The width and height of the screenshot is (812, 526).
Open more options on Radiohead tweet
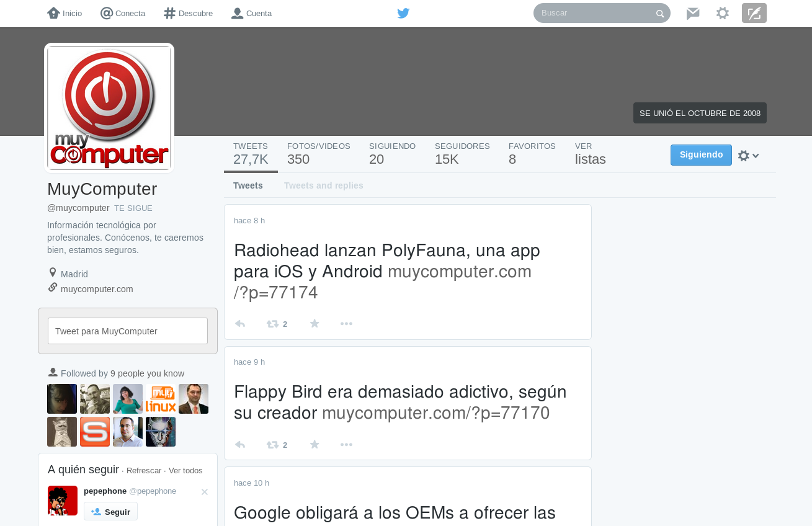pyautogui.click(x=346, y=324)
